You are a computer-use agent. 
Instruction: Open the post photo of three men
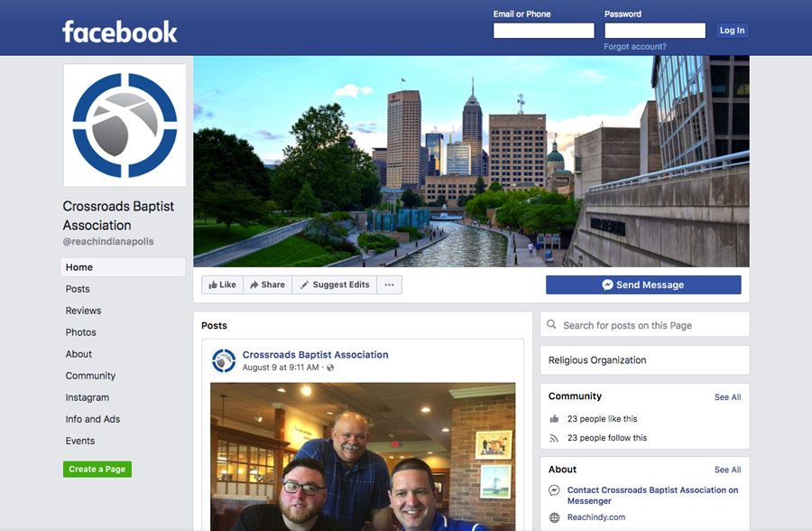click(363, 456)
